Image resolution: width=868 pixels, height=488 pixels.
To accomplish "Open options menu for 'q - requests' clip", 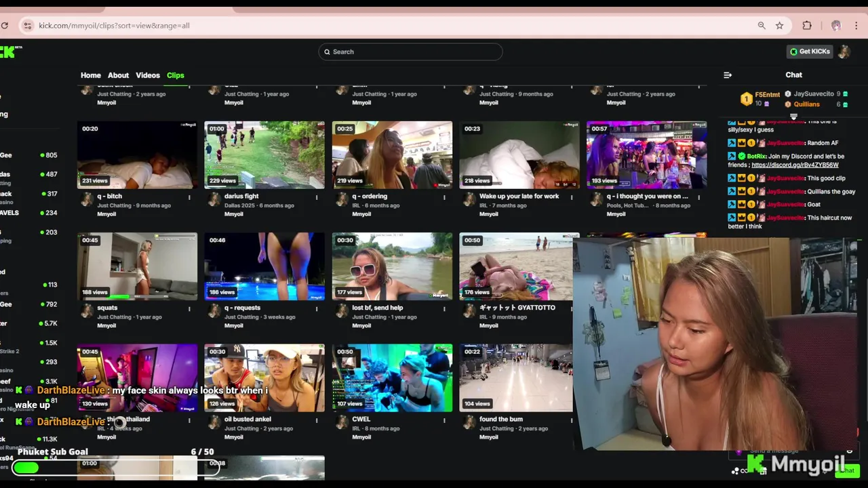I will pyautogui.click(x=317, y=308).
